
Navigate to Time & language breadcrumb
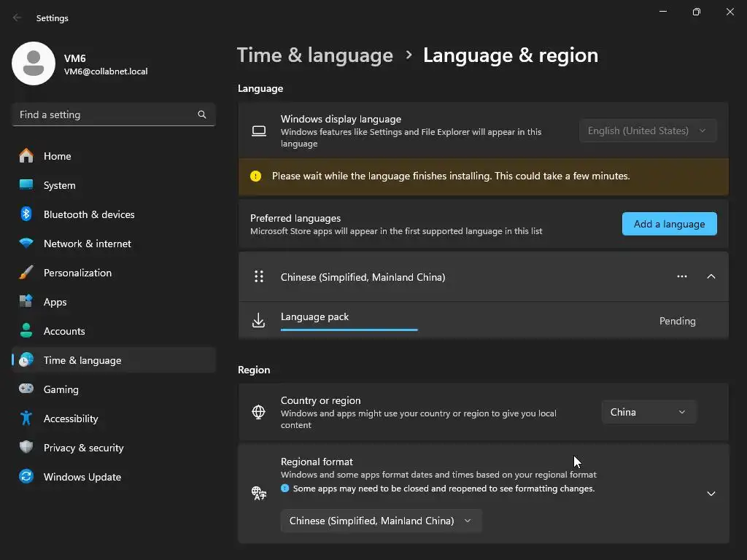click(x=315, y=55)
